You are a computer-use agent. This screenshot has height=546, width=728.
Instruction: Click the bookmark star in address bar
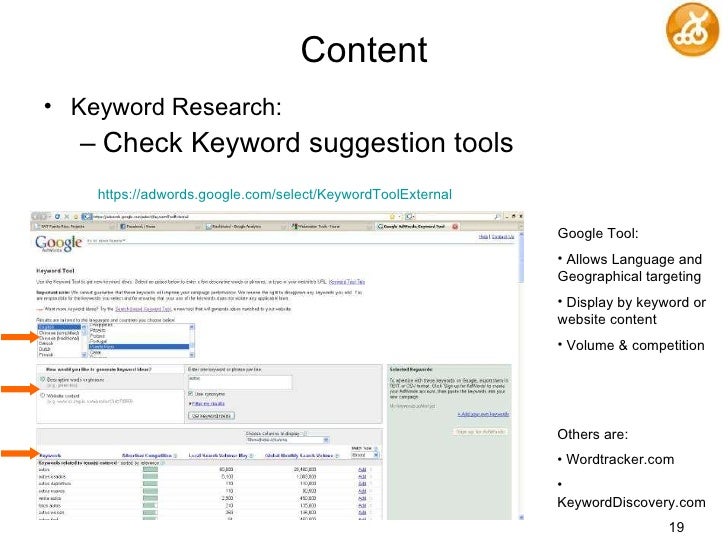click(392, 216)
